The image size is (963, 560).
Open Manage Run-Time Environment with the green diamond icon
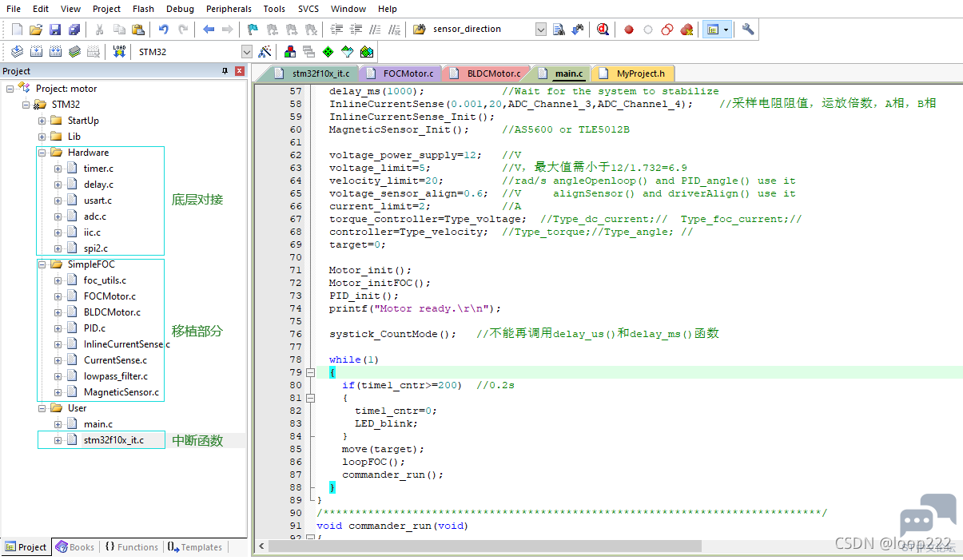coord(328,51)
